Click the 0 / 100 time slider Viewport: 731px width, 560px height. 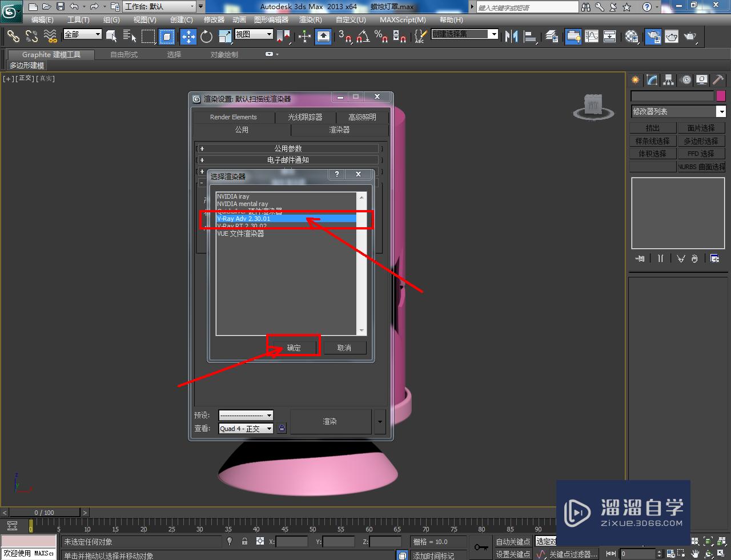(45, 513)
